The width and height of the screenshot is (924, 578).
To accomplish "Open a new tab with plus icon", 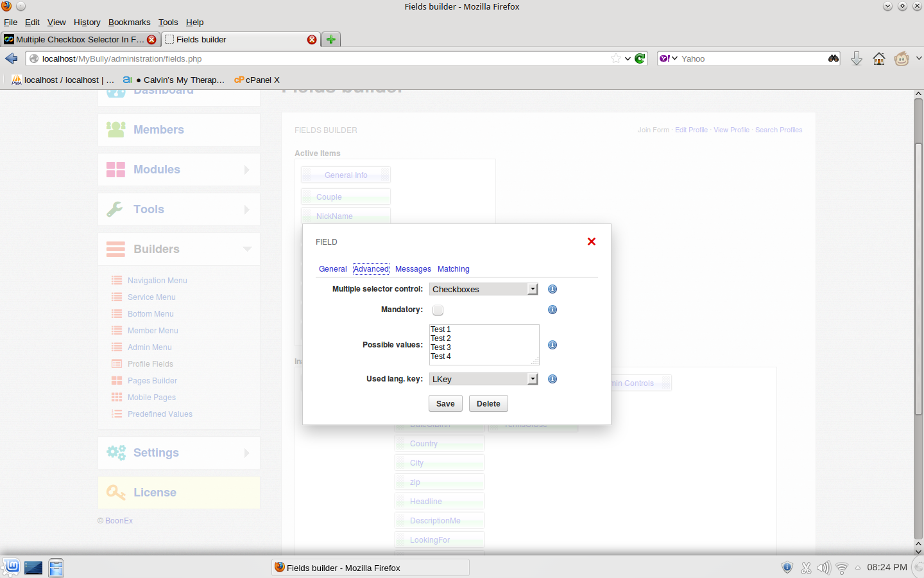I will (x=330, y=39).
